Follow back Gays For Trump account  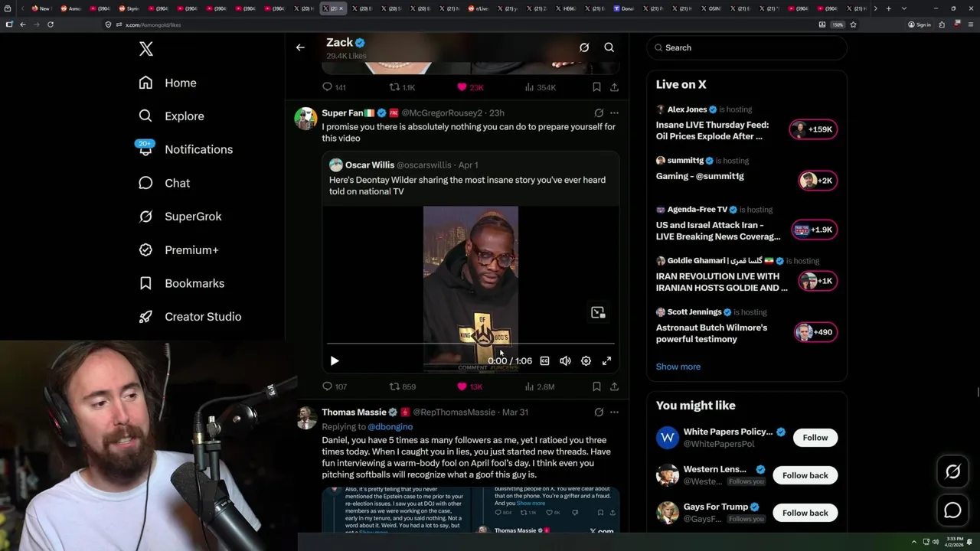[x=805, y=513]
